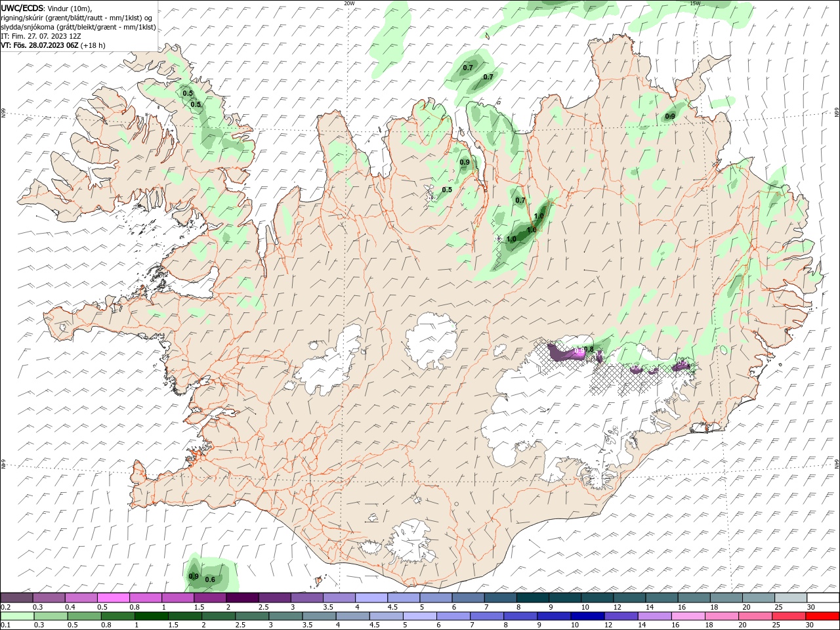
Task: Click the 0.9 value in the northeast rain patch
Action: tap(670, 116)
